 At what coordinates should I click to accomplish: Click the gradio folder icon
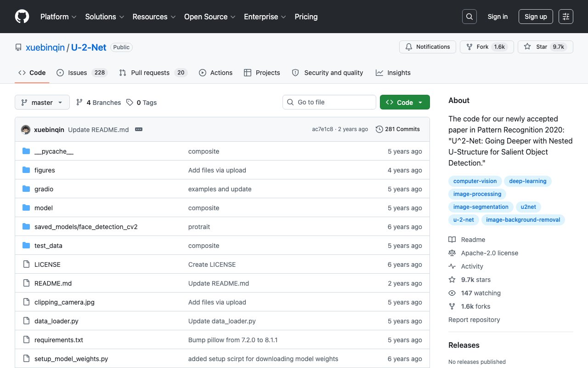(26, 189)
